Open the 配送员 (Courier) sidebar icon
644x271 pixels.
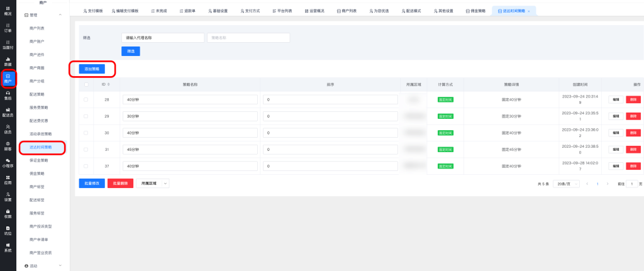click(x=8, y=113)
